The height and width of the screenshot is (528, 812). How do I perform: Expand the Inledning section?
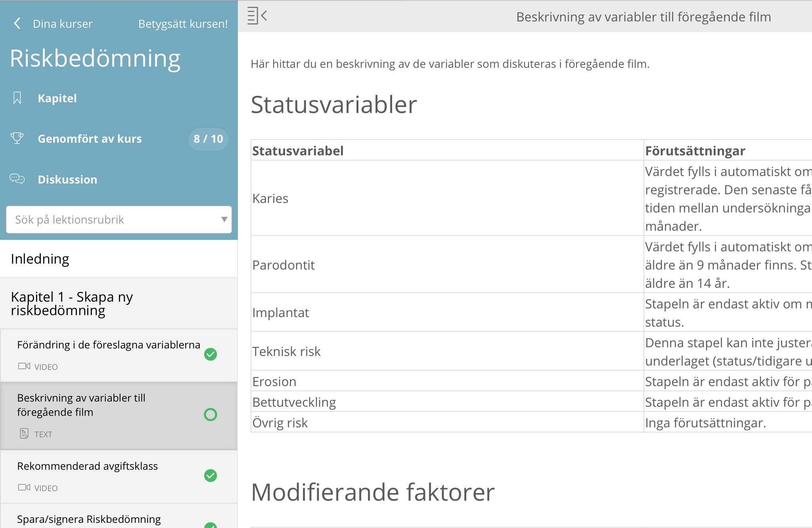click(40, 259)
